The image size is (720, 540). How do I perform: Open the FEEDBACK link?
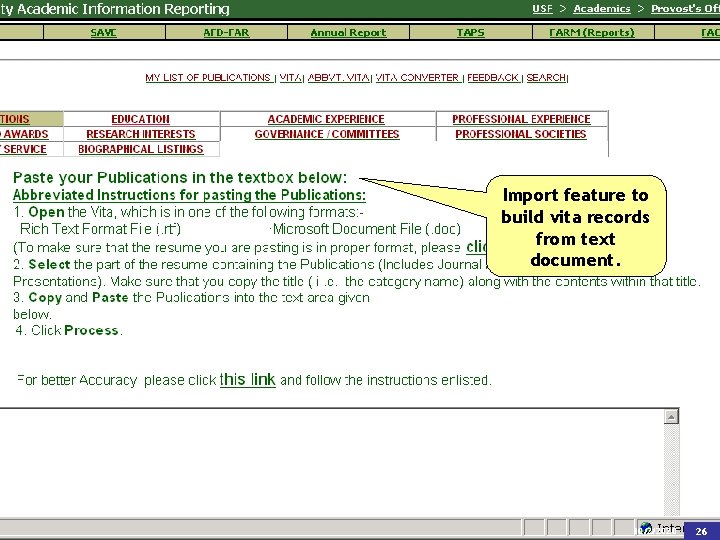click(x=493, y=78)
